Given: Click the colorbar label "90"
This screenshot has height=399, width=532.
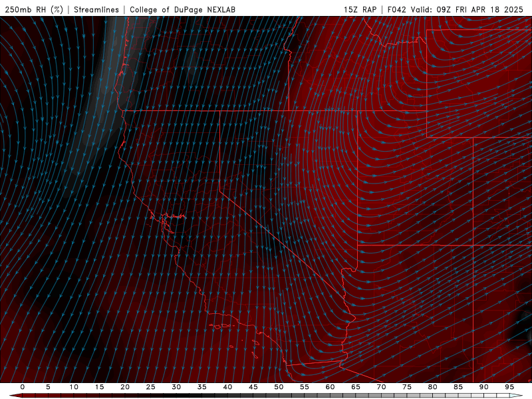Looking at the screenshot, I should [483, 387].
